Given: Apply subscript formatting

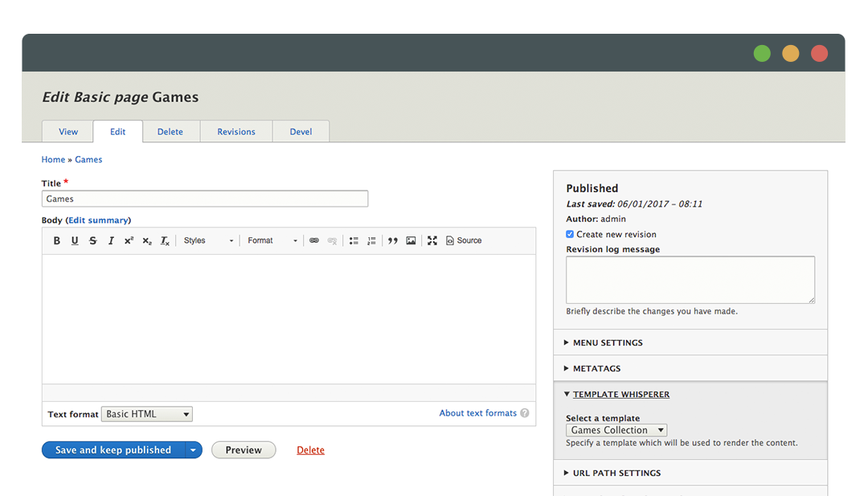Looking at the screenshot, I should [x=146, y=240].
